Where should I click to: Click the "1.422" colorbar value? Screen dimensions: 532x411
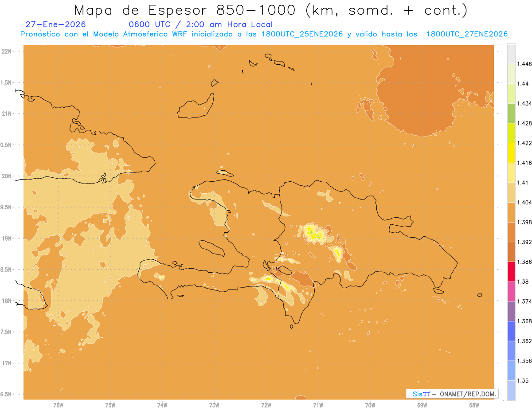[524, 143]
